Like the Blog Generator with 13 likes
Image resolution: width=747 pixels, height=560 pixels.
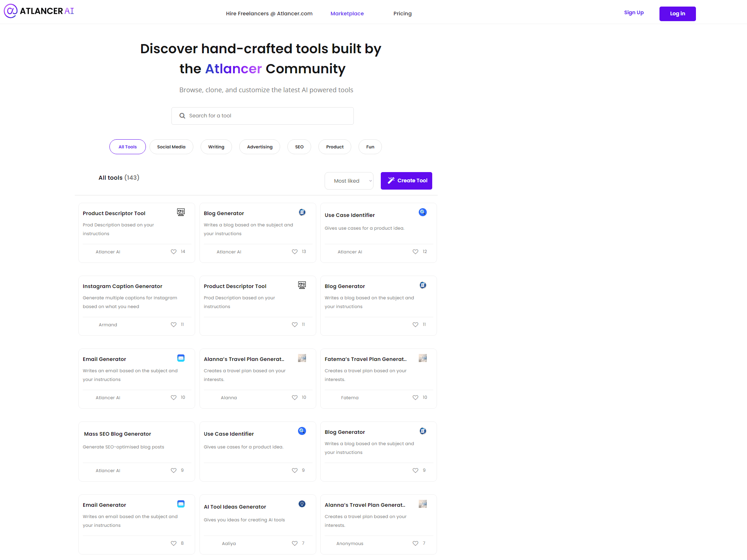[295, 252]
